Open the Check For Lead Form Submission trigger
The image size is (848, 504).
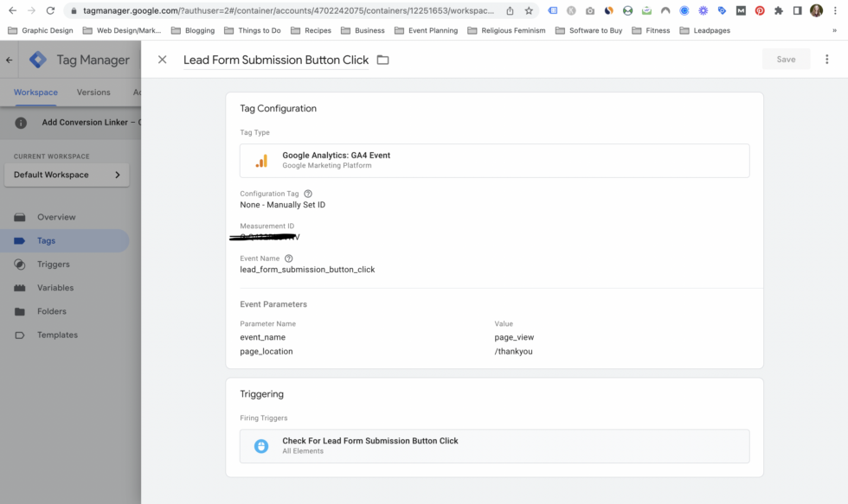coord(494,446)
